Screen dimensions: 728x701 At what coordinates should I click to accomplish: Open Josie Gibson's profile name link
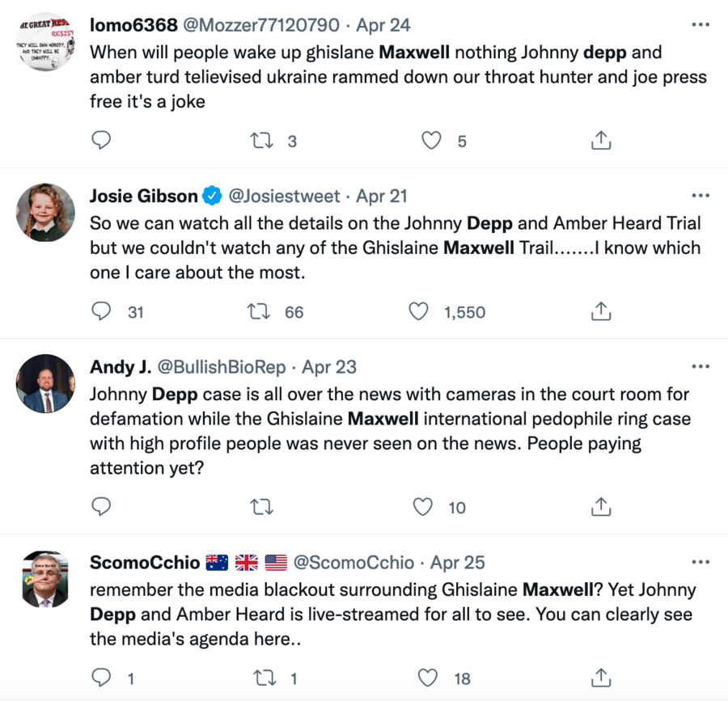pos(144,196)
